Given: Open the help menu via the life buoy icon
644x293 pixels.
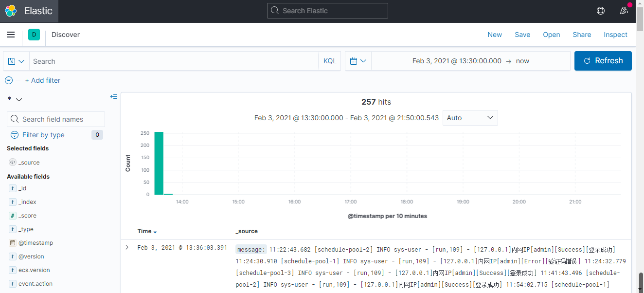Looking at the screenshot, I should click(600, 10).
